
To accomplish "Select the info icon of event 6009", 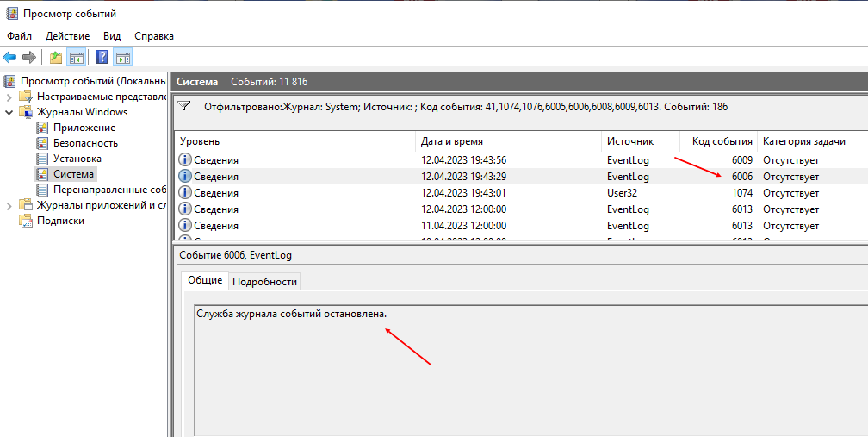I will [185, 160].
